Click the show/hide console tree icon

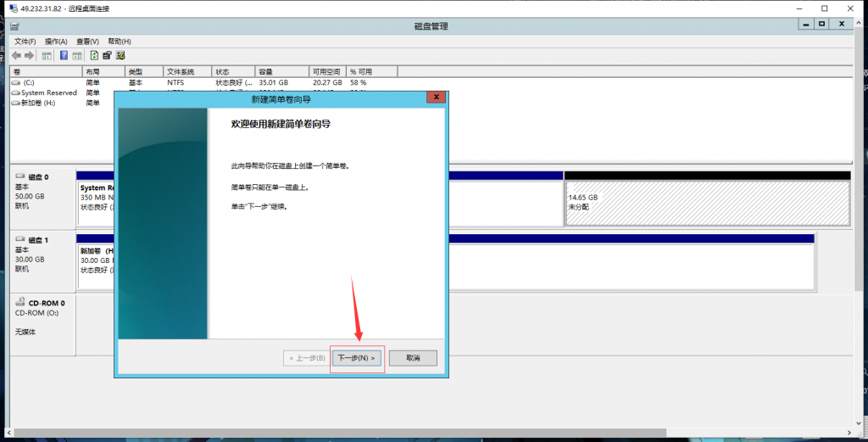[x=47, y=55]
